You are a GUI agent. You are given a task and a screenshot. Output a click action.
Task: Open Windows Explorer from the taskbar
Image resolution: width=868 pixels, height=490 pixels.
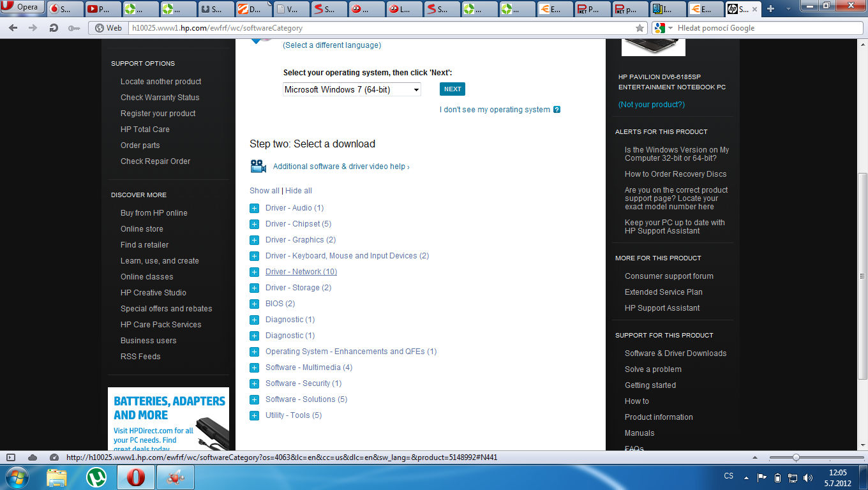57,477
